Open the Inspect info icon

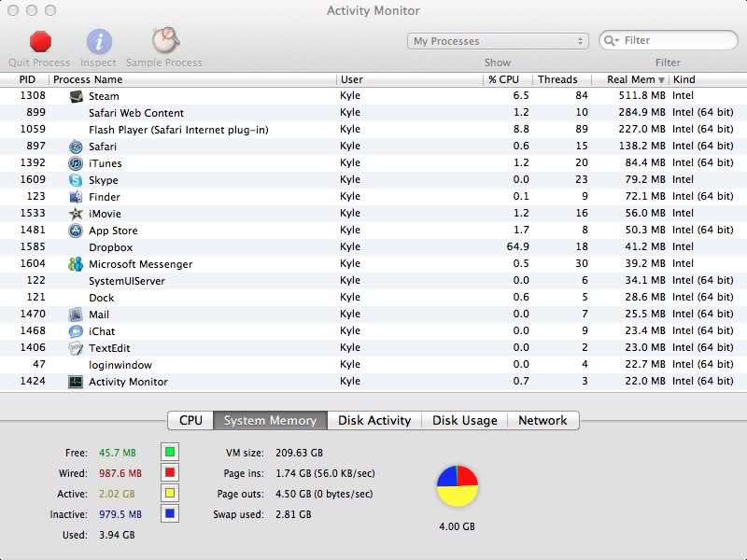(99, 41)
